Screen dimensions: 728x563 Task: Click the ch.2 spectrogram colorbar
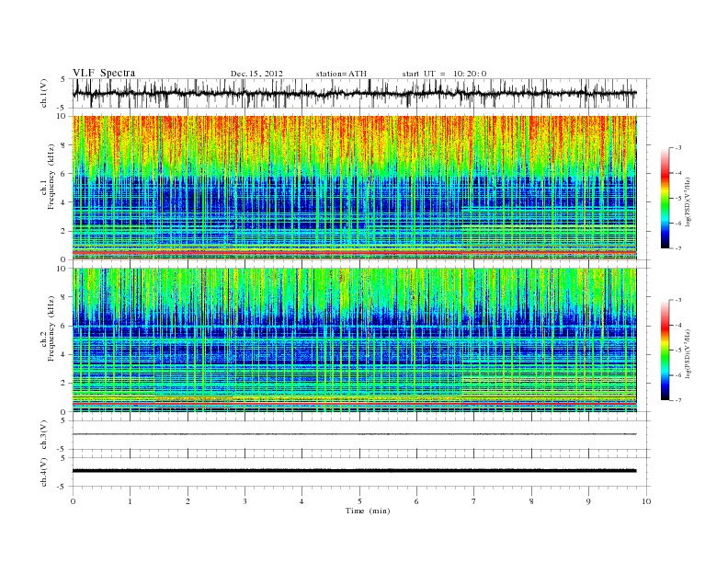pyautogui.click(x=665, y=350)
